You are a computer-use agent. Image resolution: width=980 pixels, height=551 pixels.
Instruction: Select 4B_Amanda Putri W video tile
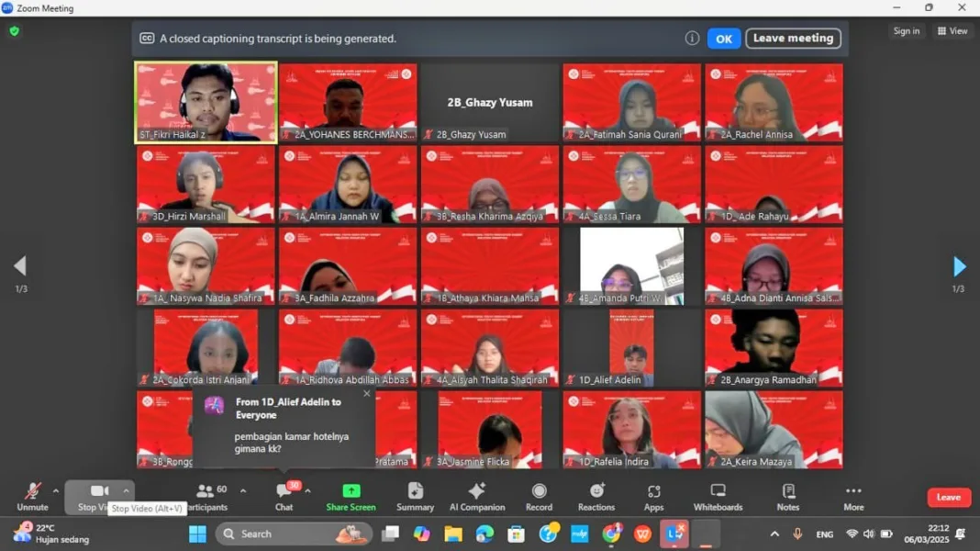coord(632,266)
